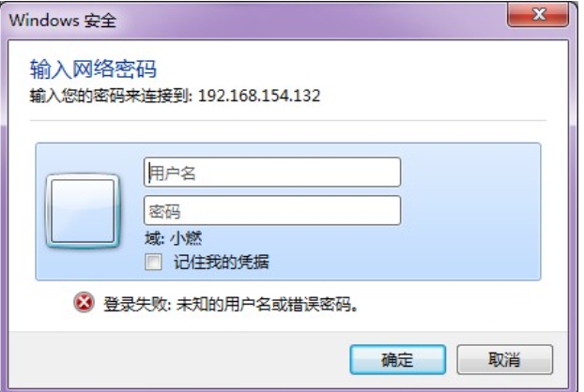This screenshot has height=392, width=584.
Task: Enable the 记住我的凭据 checkbox
Action: [x=153, y=262]
